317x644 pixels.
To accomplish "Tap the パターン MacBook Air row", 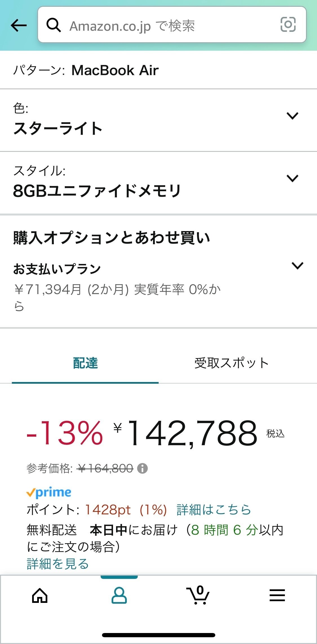I will (86, 70).
